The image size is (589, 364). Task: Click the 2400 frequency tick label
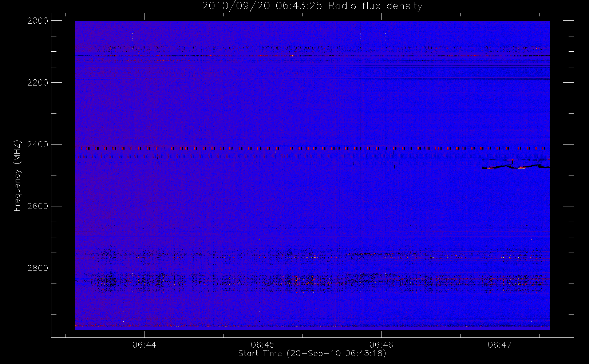tap(38, 145)
